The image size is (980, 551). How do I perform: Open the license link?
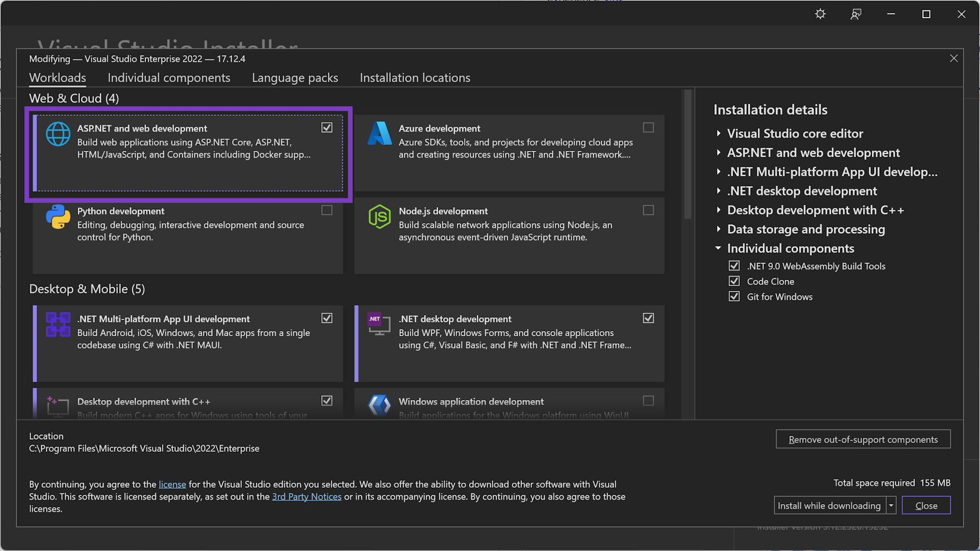click(173, 484)
